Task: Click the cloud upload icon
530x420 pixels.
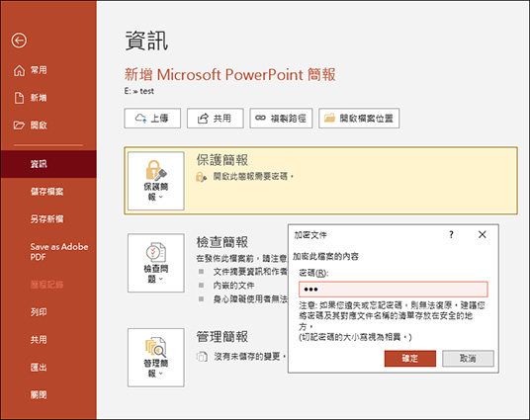Action: tap(140, 119)
